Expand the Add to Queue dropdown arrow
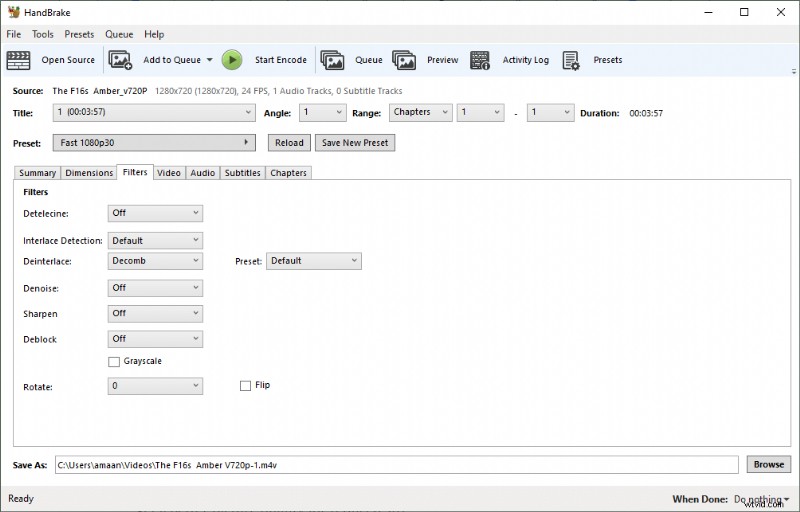 coord(209,60)
